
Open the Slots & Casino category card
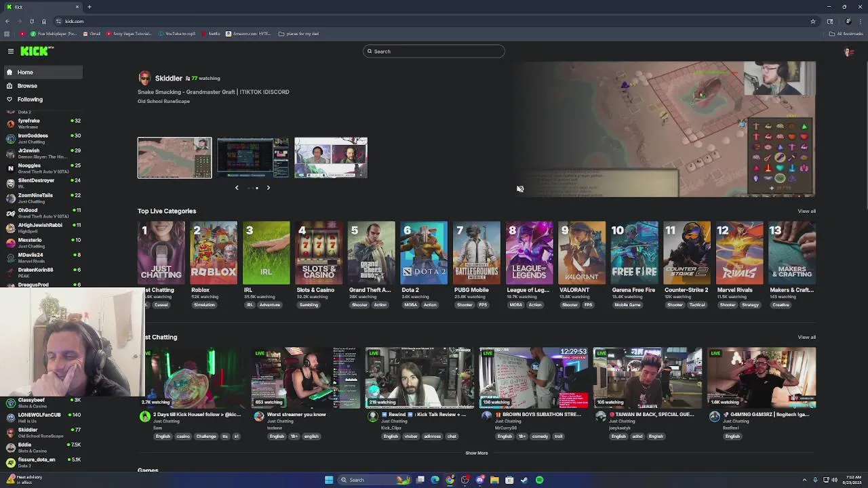[x=319, y=252]
